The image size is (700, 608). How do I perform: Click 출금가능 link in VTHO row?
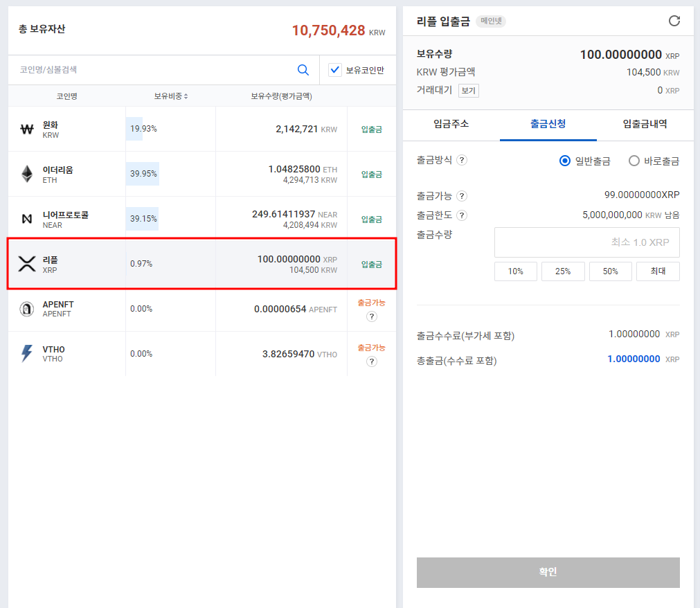[x=371, y=348]
